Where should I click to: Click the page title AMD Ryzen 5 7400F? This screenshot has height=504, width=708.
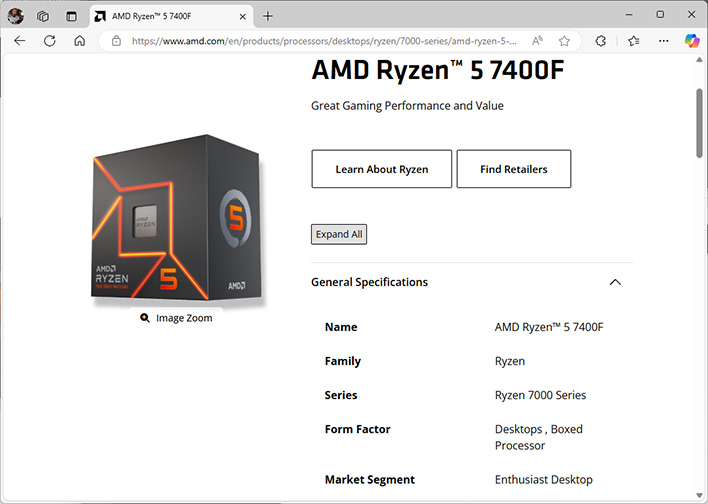coord(438,70)
